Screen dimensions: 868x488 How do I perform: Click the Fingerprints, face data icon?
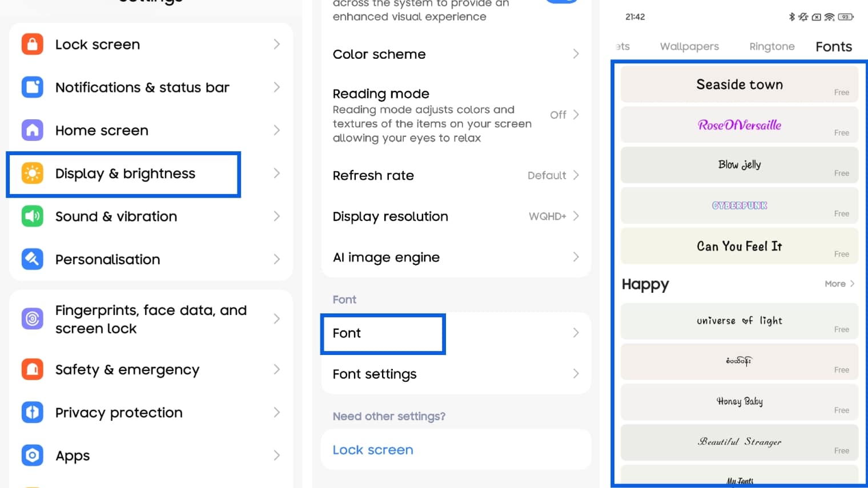[33, 318]
